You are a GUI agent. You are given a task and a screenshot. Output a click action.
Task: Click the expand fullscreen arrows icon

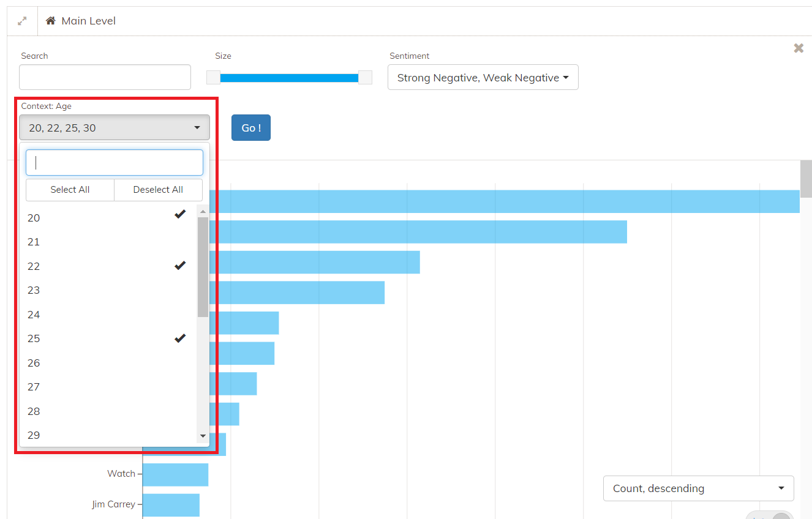pyautogui.click(x=22, y=21)
